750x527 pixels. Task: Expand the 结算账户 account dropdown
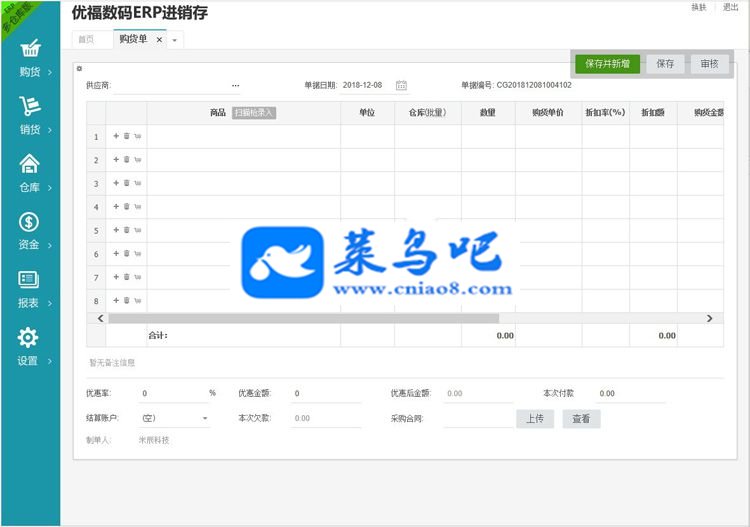(205, 418)
